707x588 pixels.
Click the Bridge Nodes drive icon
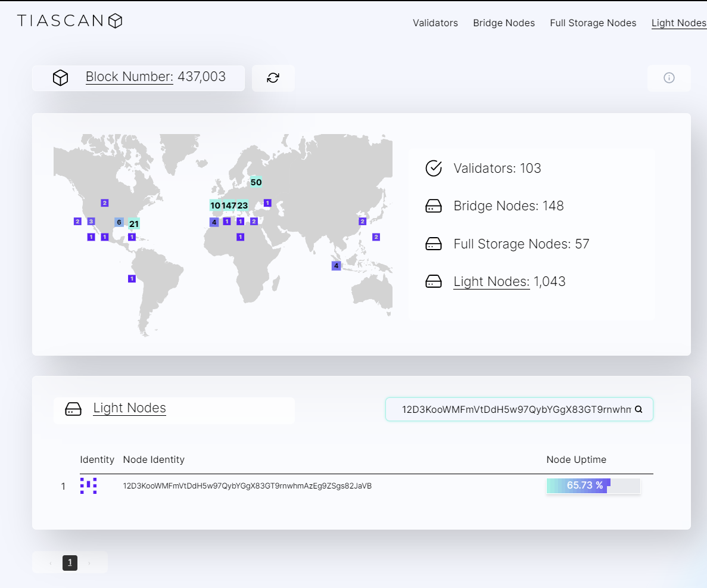pyautogui.click(x=434, y=206)
